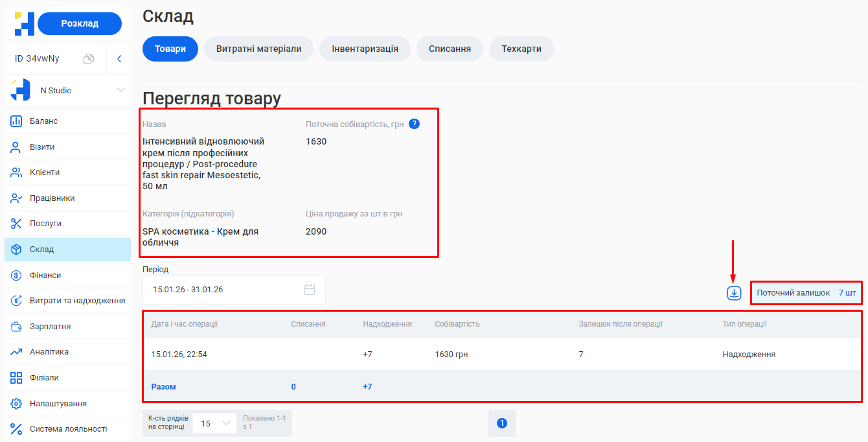Click the cost price help question icon
This screenshot has height=442, width=868.
point(414,124)
